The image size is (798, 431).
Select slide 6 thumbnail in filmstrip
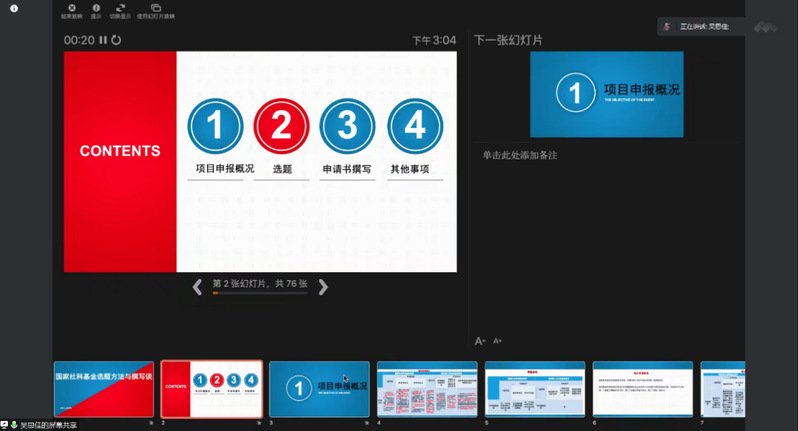pos(642,389)
